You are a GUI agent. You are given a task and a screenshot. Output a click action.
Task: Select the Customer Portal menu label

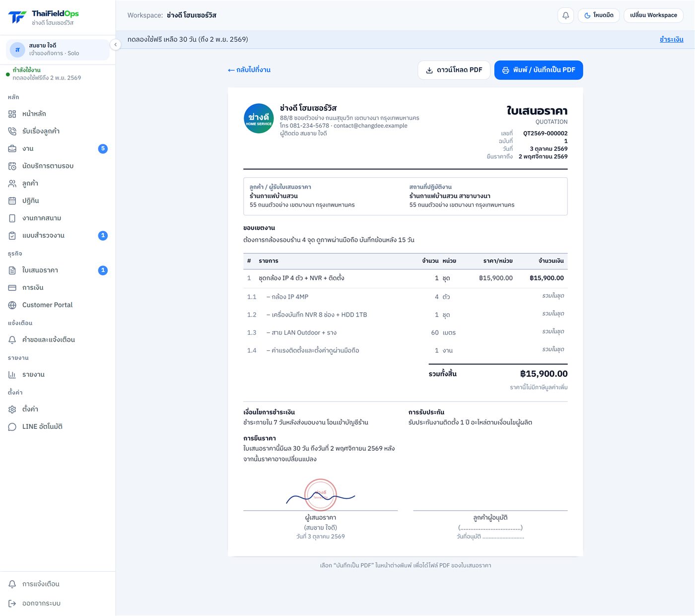[47, 305]
